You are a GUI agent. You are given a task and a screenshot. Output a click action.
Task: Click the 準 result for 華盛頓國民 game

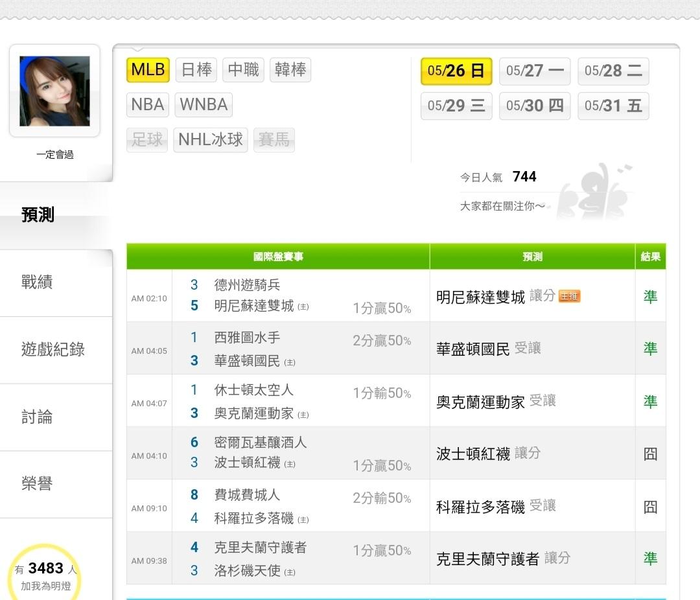(x=651, y=349)
